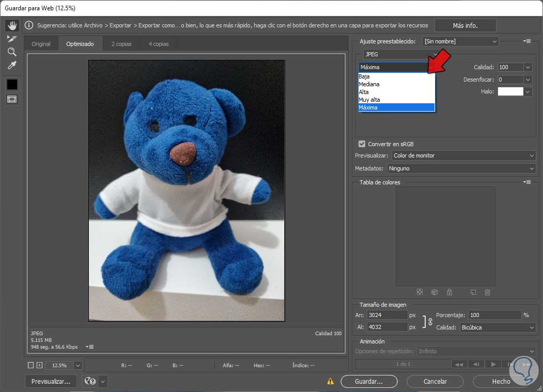The height and width of the screenshot is (392, 543).
Task: Open the resample Calidad Bicúbica dropdown
Action: click(x=498, y=327)
